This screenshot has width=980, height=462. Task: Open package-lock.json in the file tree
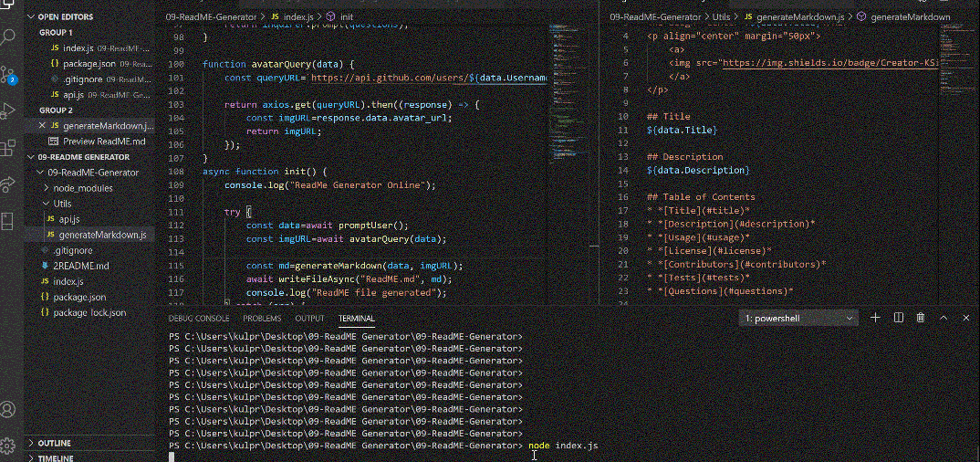[89, 312]
